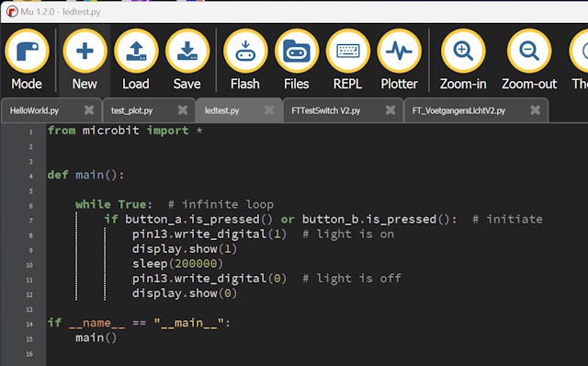This screenshot has width=588, height=366.
Task: Zoom-in the editor text
Action: [x=463, y=59]
